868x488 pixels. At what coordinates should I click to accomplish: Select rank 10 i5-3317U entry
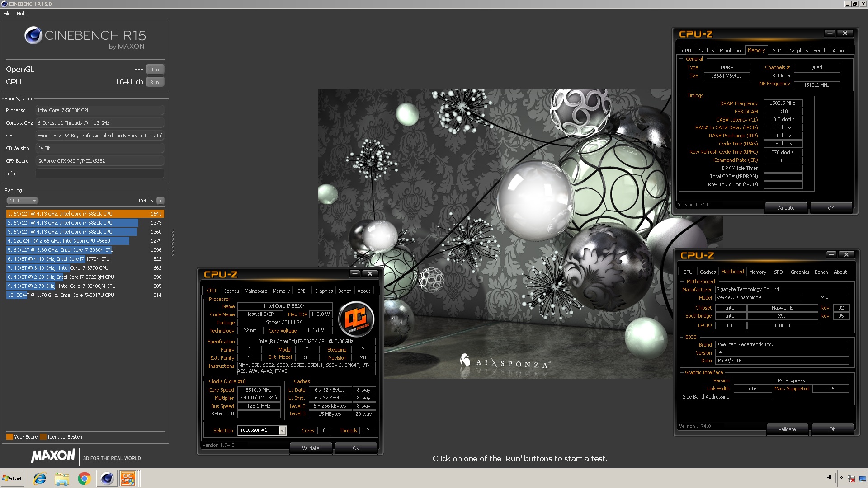coord(85,295)
